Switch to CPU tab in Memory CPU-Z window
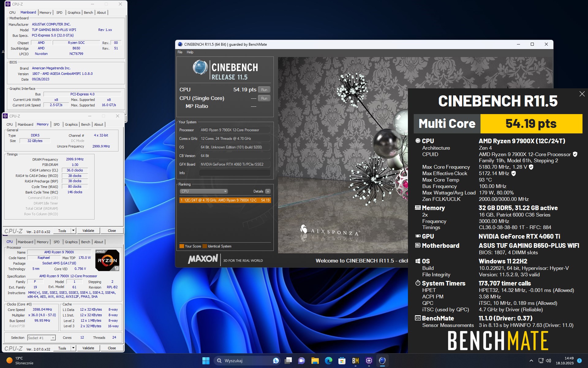 tap(10, 125)
